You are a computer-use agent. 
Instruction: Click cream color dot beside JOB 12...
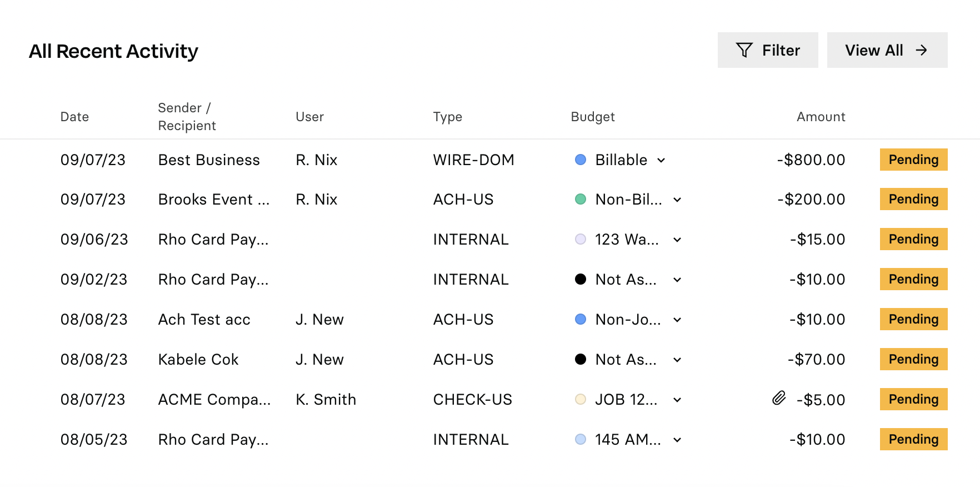tap(581, 399)
